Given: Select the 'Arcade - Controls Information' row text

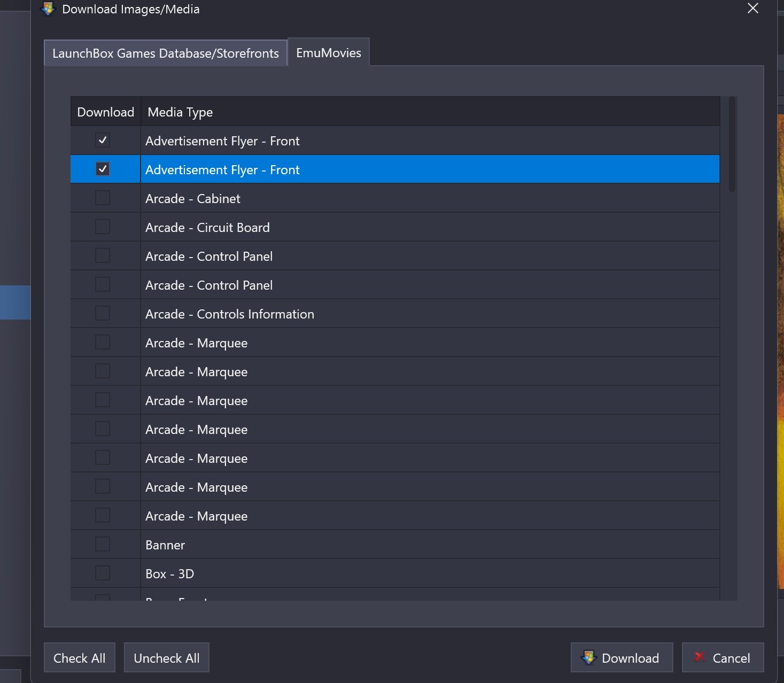Looking at the screenshot, I should (x=230, y=314).
